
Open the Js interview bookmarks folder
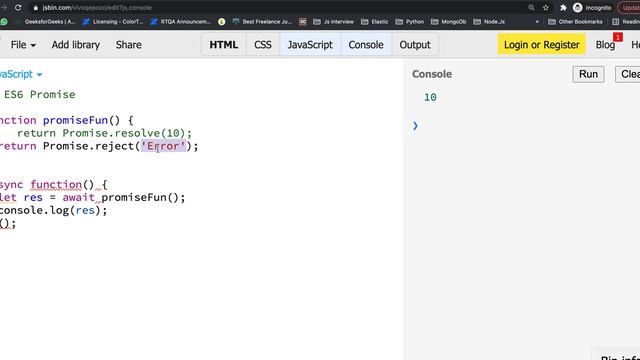[x=333, y=22]
